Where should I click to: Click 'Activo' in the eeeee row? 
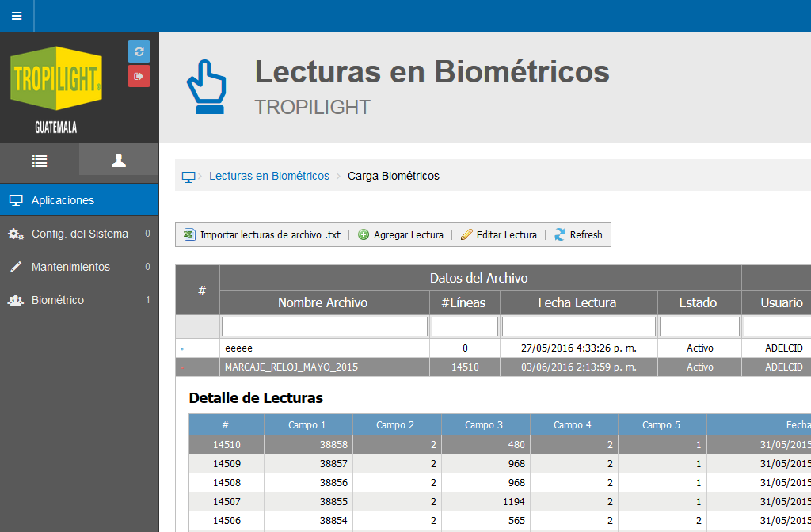[x=700, y=348]
